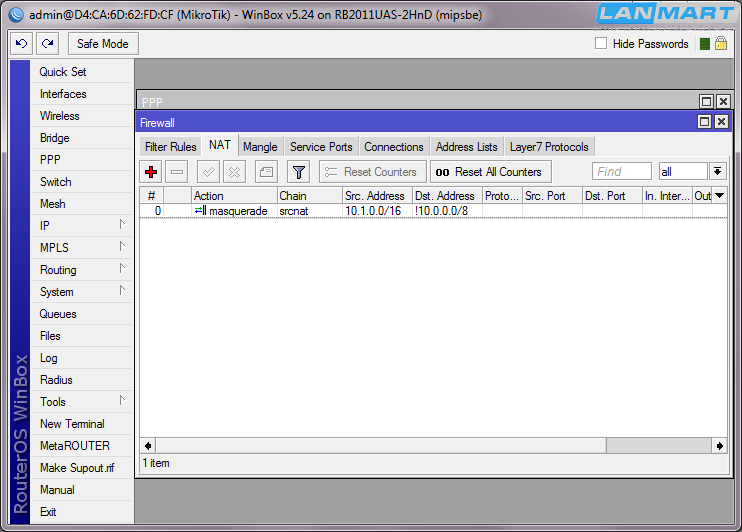Open MetaROUTER menu item

point(81,446)
